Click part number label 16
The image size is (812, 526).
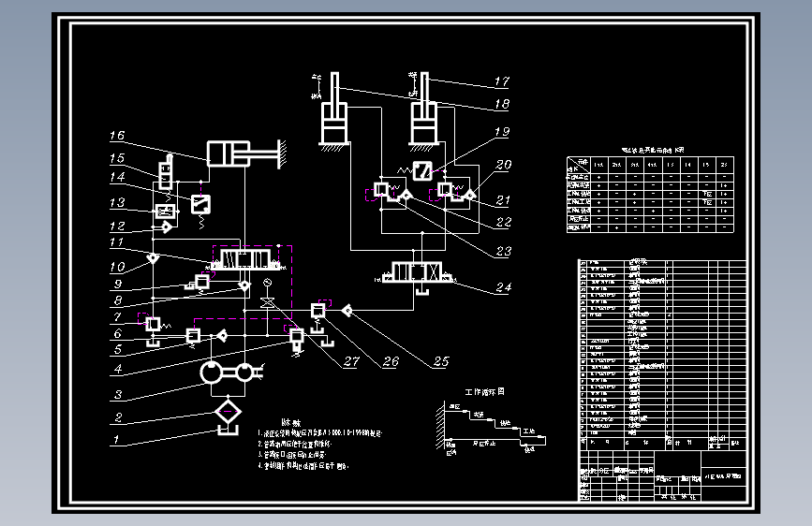[118, 136]
